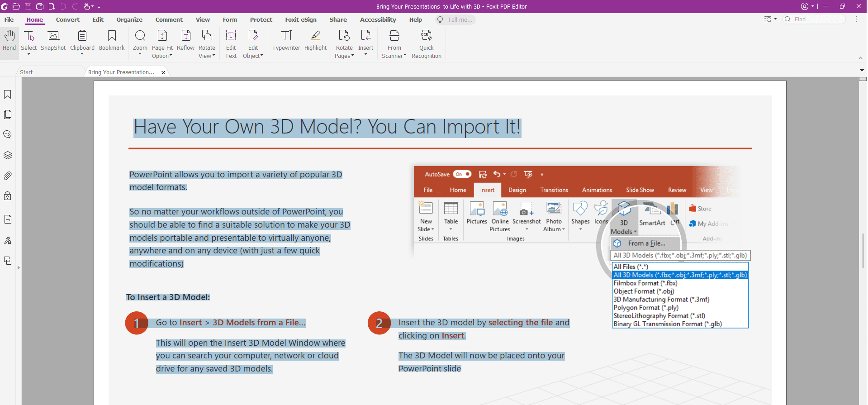The width and height of the screenshot is (868, 405).
Task: Open the touch mode dropdown in title bar
Action: click(x=92, y=7)
